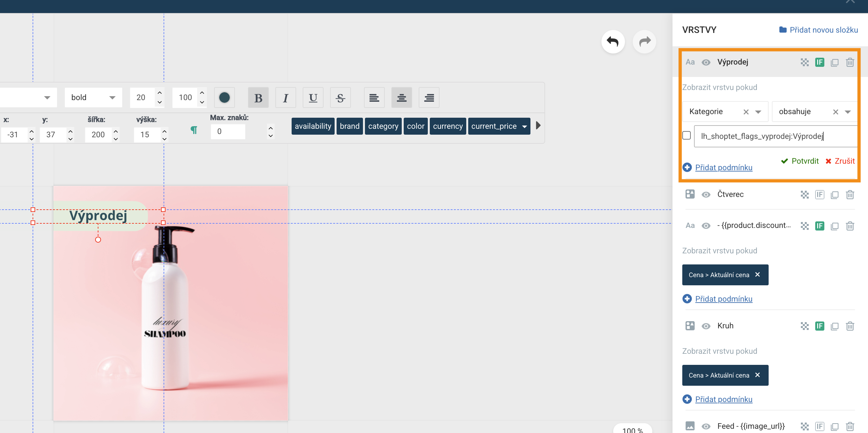Open the dark teal text color swatch
Viewport: 868px width, 433px height.
coord(224,97)
